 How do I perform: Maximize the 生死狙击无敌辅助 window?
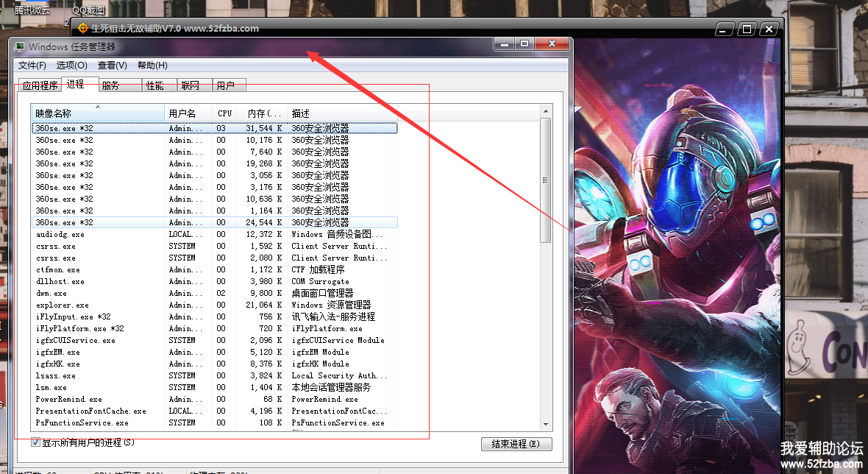point(747,29)
